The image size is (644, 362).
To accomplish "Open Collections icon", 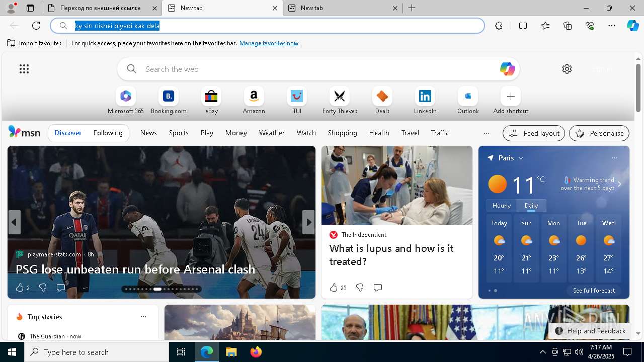I will 568,26.
